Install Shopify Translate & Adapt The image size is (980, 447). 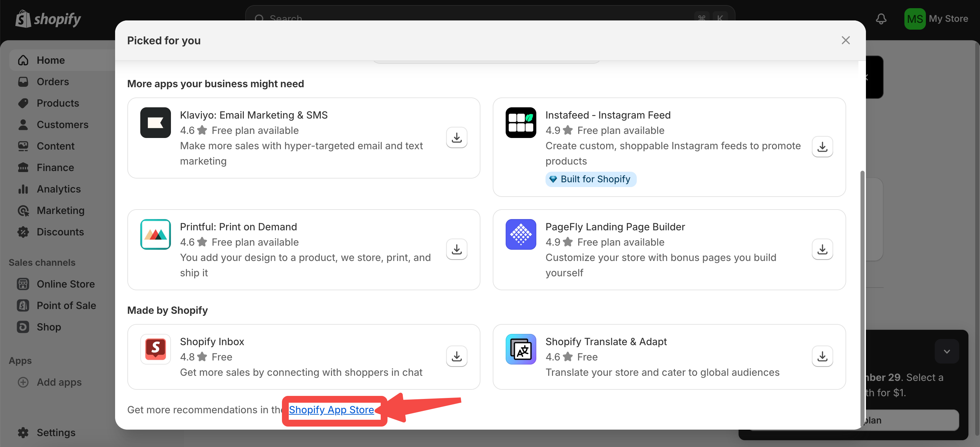pyautogui.click(x=822, y=356)
